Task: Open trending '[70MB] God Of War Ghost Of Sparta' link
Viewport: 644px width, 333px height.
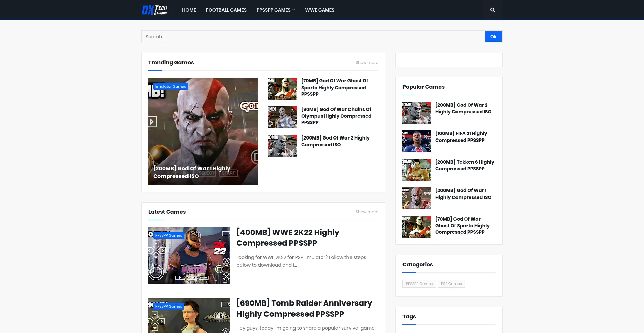Action: click(334, 87)
